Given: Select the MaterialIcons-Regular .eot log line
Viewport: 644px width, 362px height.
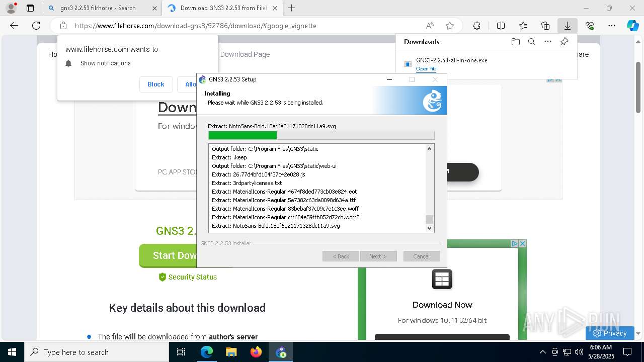Looking at the screenshot, I should [284, 192].
